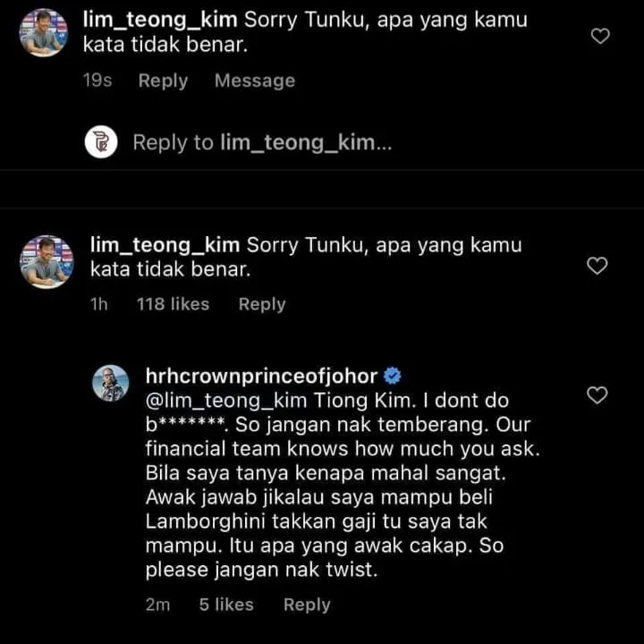Image resolution: width=644 pixels, height=644 pixels.
Task: Open lim_teong_kim's avatar on the 1h comment
Action: click(x=47, y=261)
